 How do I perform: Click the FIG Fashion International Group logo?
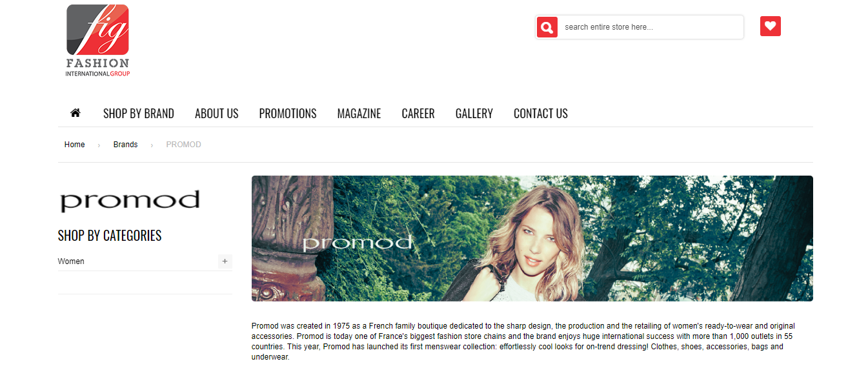(x=98, y=41)
